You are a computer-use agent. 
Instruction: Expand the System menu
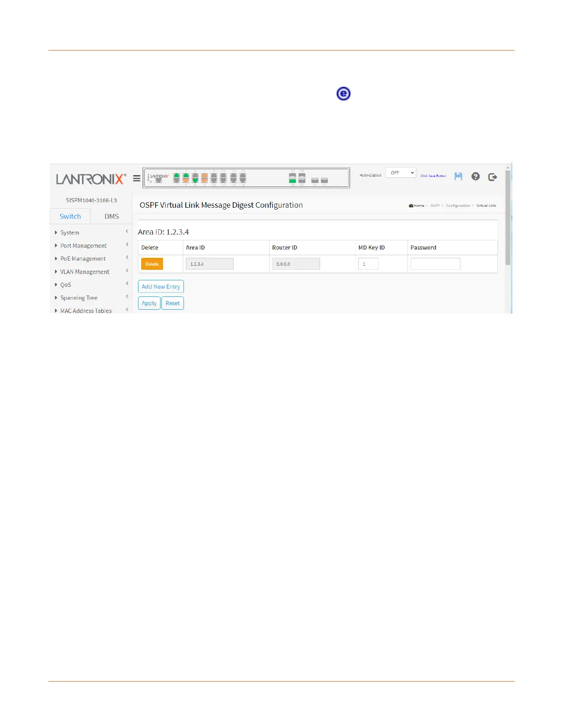91,233
